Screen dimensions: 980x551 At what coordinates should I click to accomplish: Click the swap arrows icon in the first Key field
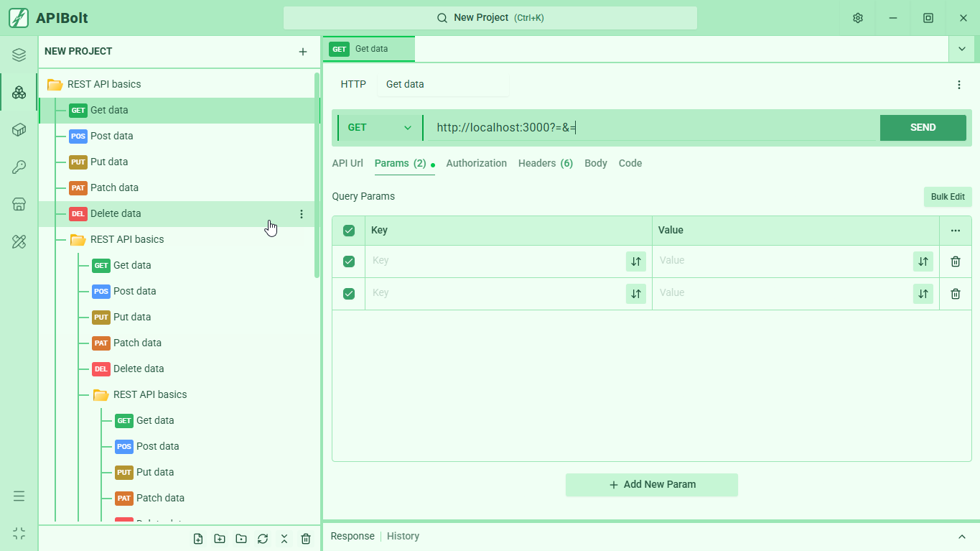tap(635, 261)
